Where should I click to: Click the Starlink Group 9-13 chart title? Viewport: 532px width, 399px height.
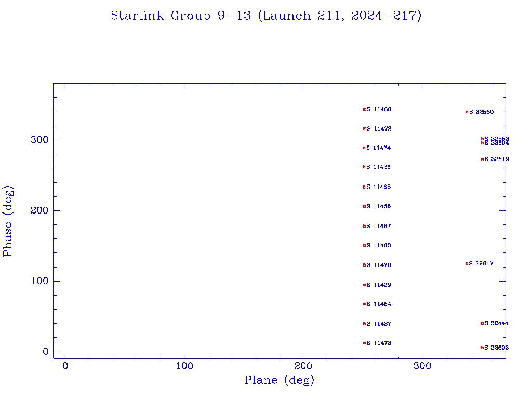(x=266, y=16)
